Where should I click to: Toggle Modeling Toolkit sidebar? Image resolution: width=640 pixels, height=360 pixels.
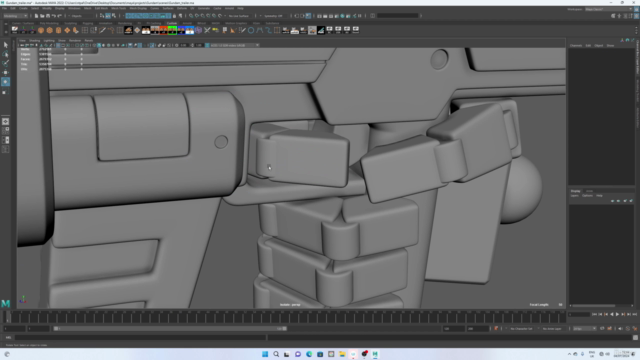tap(613, 16)
